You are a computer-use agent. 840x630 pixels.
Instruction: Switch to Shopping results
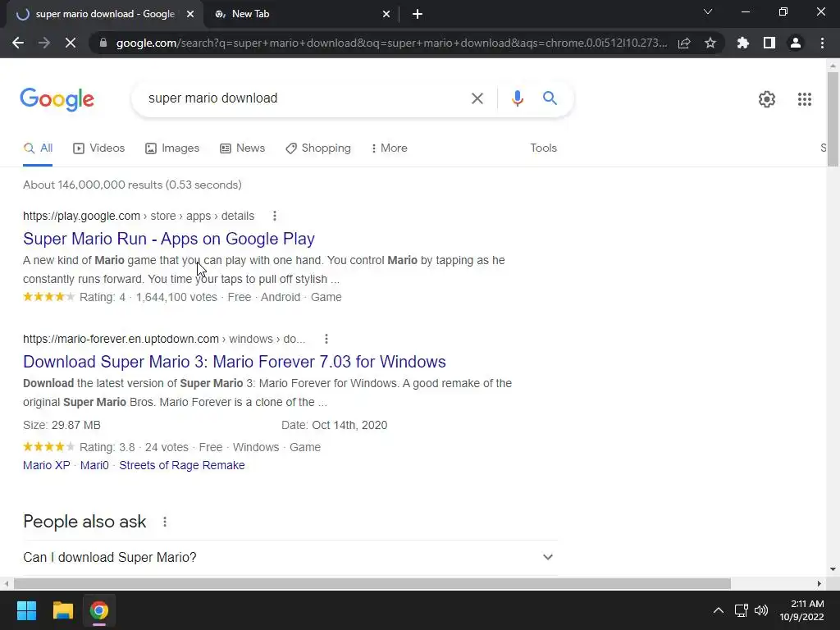pyautogui.click(x=318, y=148)
